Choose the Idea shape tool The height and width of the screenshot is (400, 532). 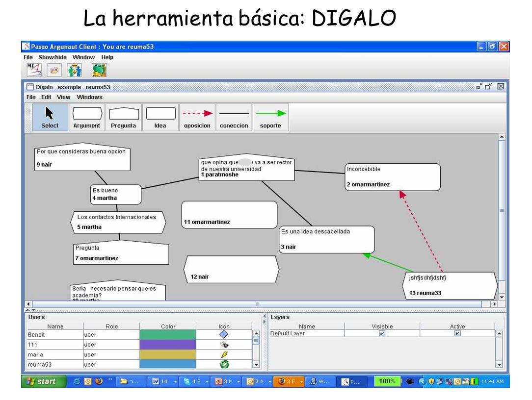pos(160,117)
